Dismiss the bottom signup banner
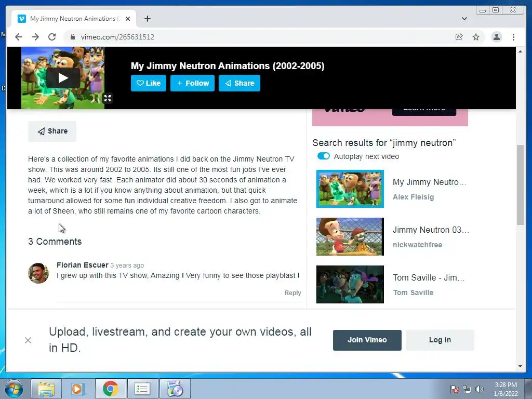Viewport: 532px width, 399px height. [x=28, y=340]
